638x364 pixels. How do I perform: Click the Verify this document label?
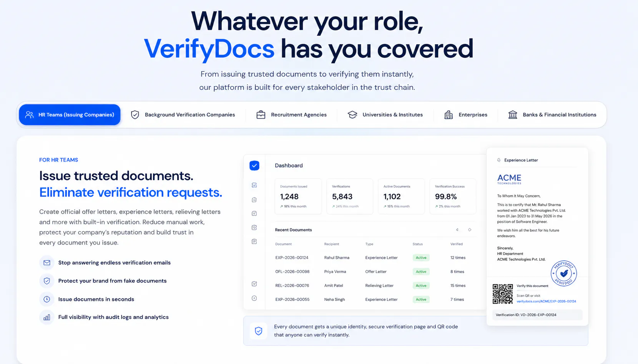[532, 286]
